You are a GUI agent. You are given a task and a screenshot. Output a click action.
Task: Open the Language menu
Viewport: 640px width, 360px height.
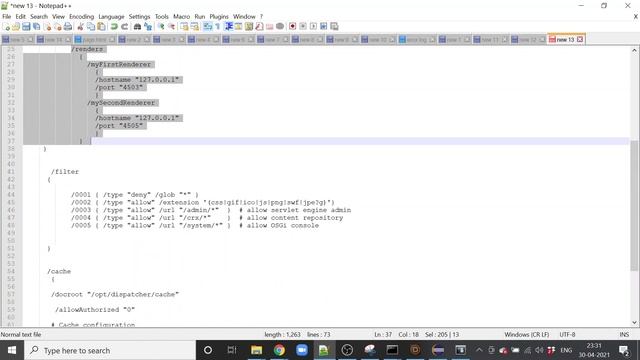click(111, 17)
